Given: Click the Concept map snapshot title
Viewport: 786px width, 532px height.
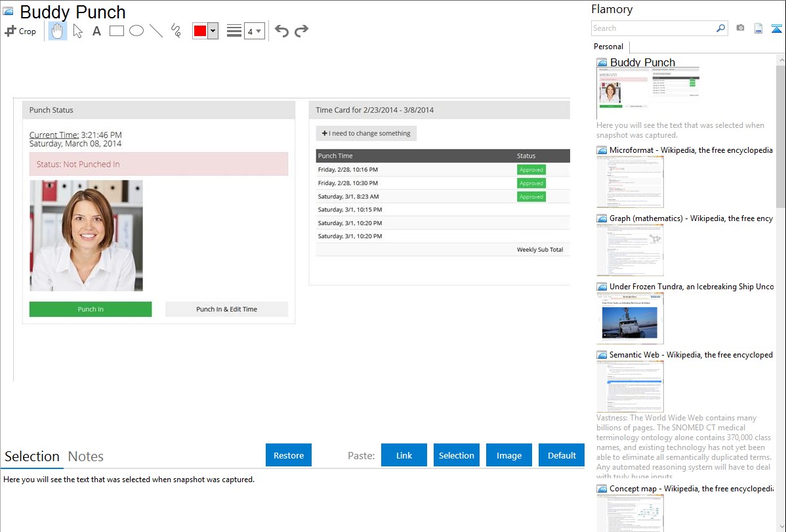Looking at the screenshot, I should click(x=691, y=488).
